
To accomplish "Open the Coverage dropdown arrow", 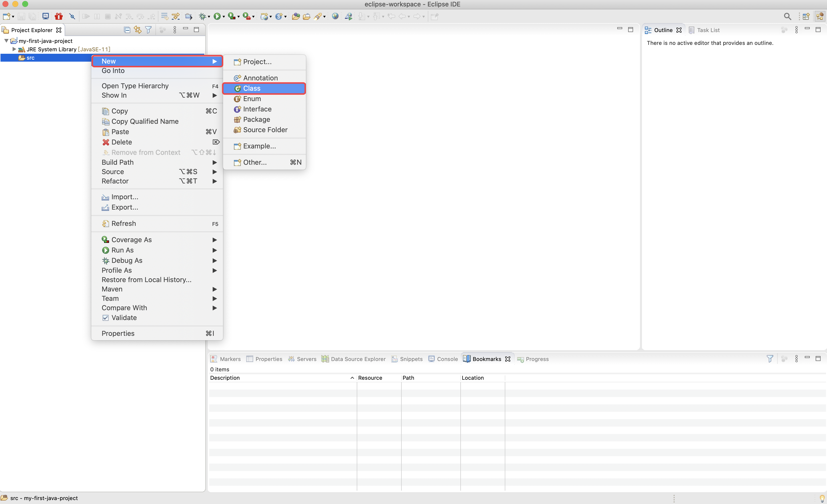I will pyautogui.click(x=238, y=17).
